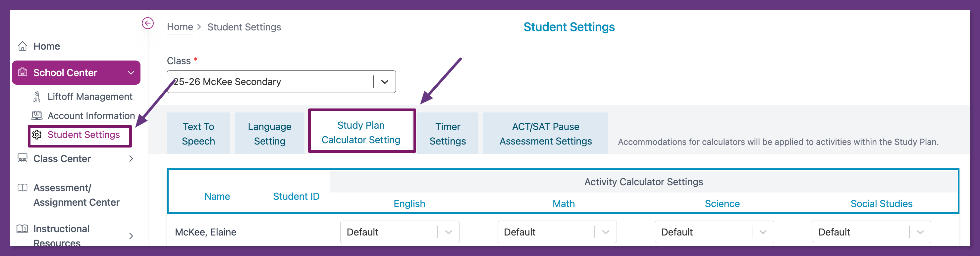Click the Assessment/Assignment Center book icon
The image size is (980, 256).
point(23,188)
